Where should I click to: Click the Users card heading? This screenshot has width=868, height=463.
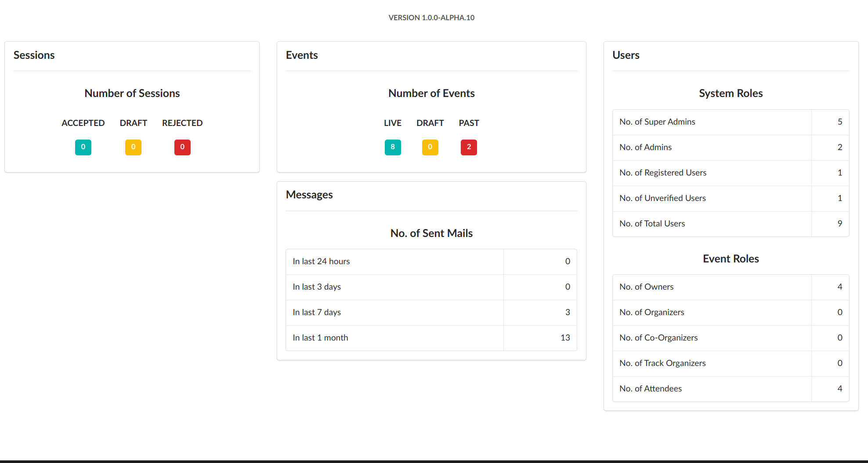point(626,55)
